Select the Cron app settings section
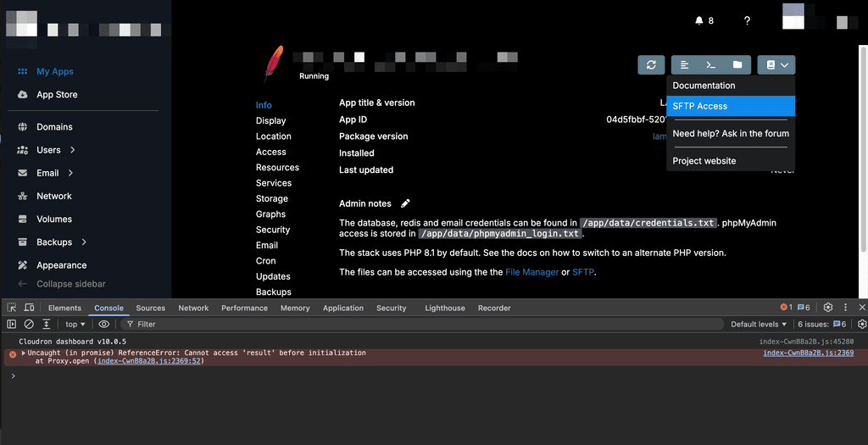The width and height of the screenshot is (868, 445). coord(265,261)
